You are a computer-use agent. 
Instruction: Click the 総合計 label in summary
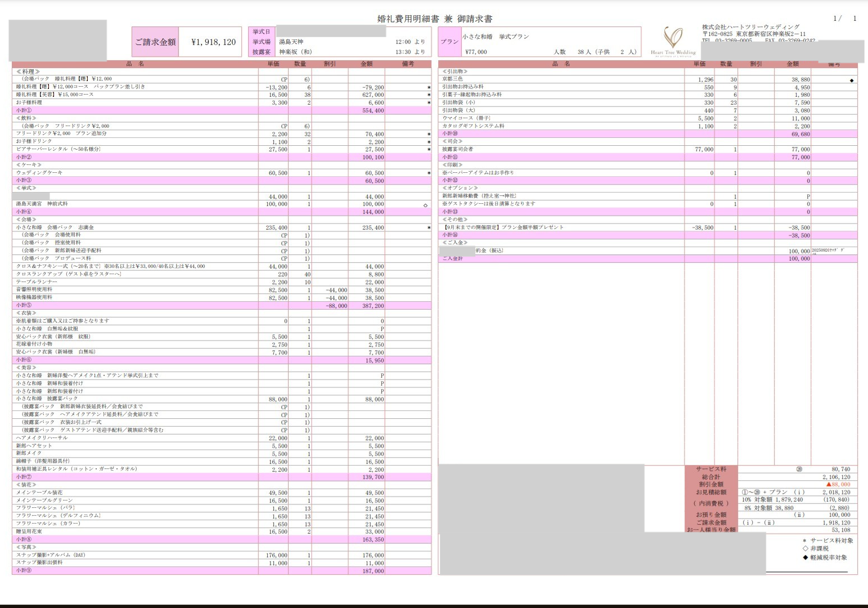[711, 477]
